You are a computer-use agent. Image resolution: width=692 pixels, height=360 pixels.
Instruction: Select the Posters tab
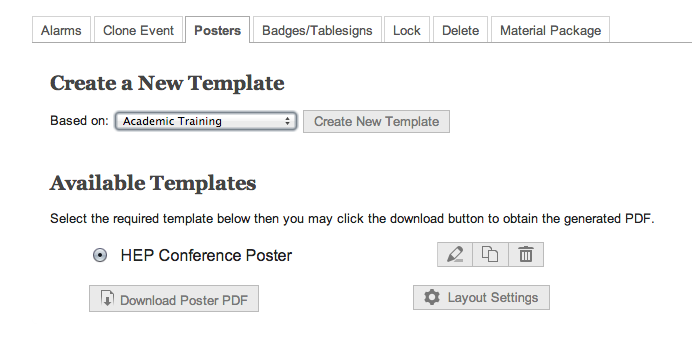point(218,30)
